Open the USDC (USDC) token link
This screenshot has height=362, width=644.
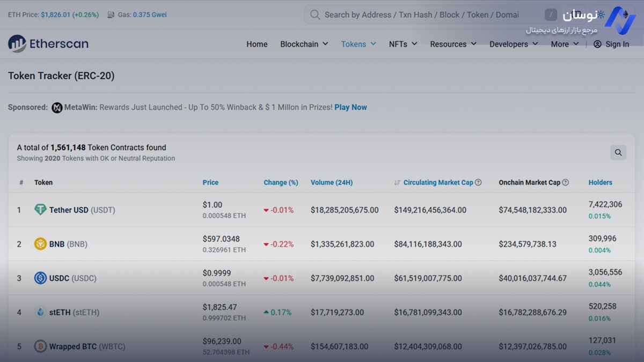[x=73, y=278]
